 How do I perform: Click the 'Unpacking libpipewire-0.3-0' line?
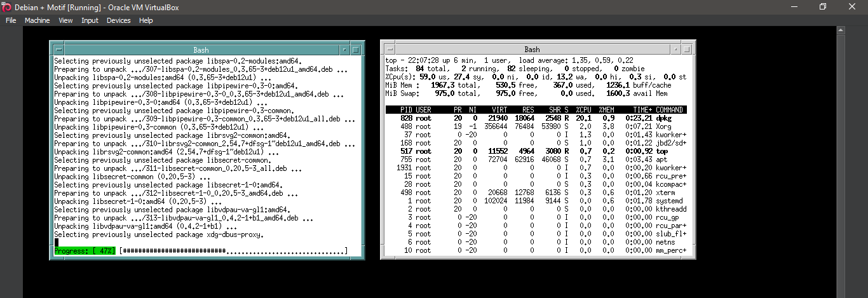coord(161,102)
